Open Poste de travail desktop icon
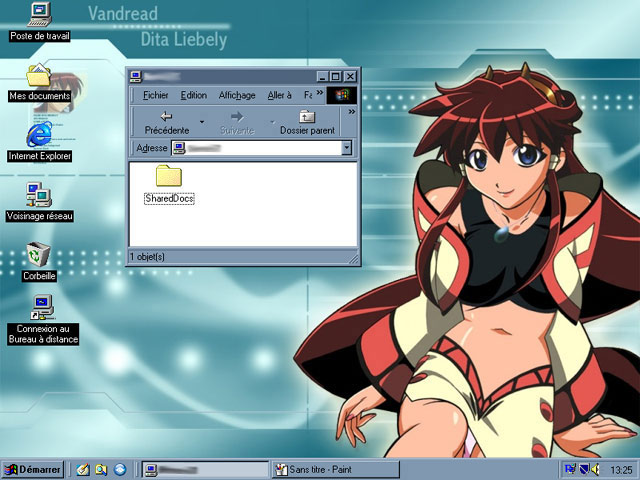Screen dimensions: 640x480 point(40,14)
